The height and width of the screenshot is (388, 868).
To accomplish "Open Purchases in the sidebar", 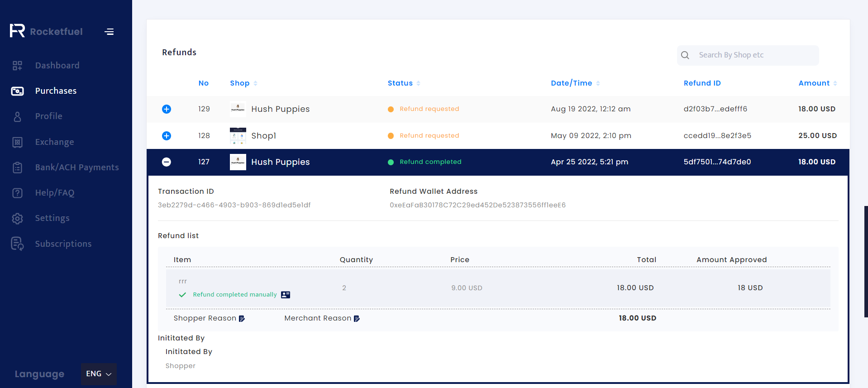I will (56, 91).
